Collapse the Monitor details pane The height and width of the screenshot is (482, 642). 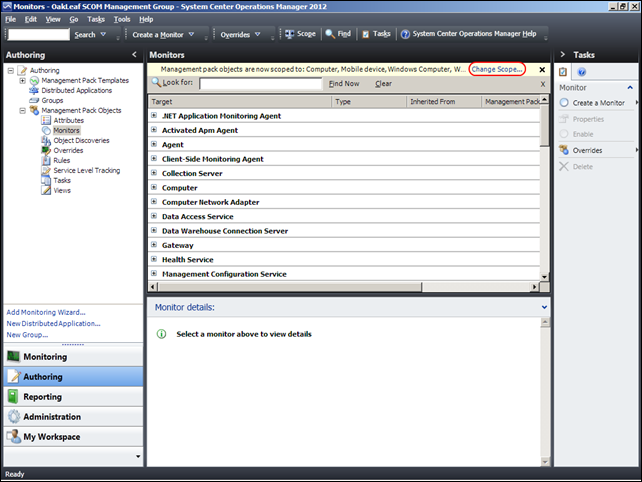tap(544, 307)
